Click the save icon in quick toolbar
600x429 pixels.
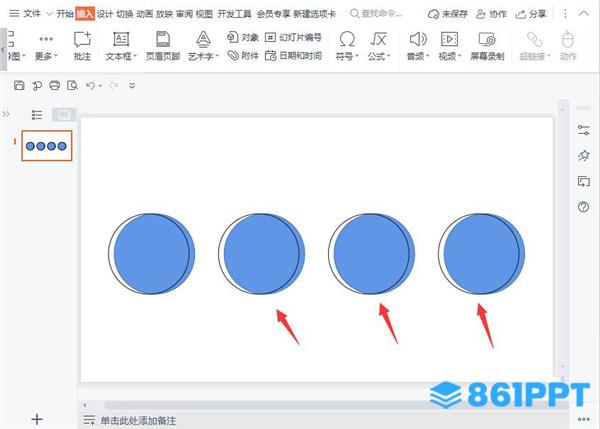click(x=19, y=85)
